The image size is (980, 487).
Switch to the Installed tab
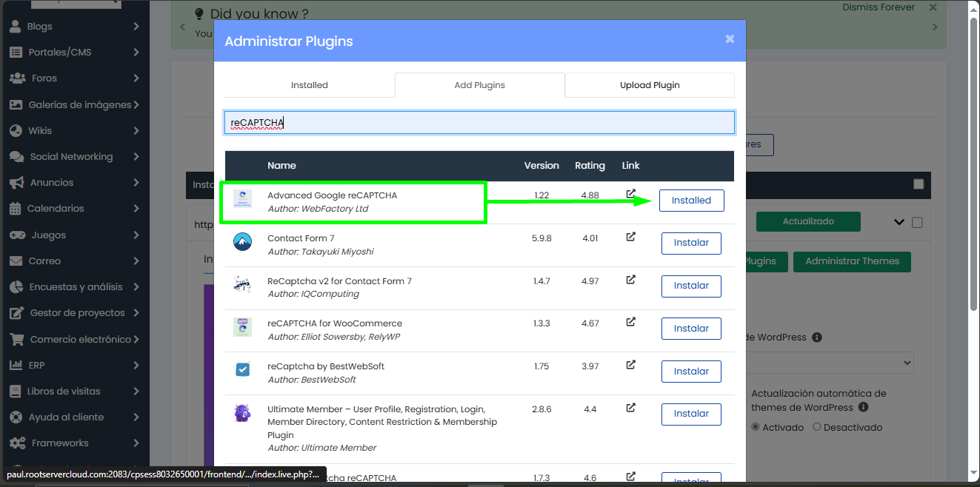(310, 84)
